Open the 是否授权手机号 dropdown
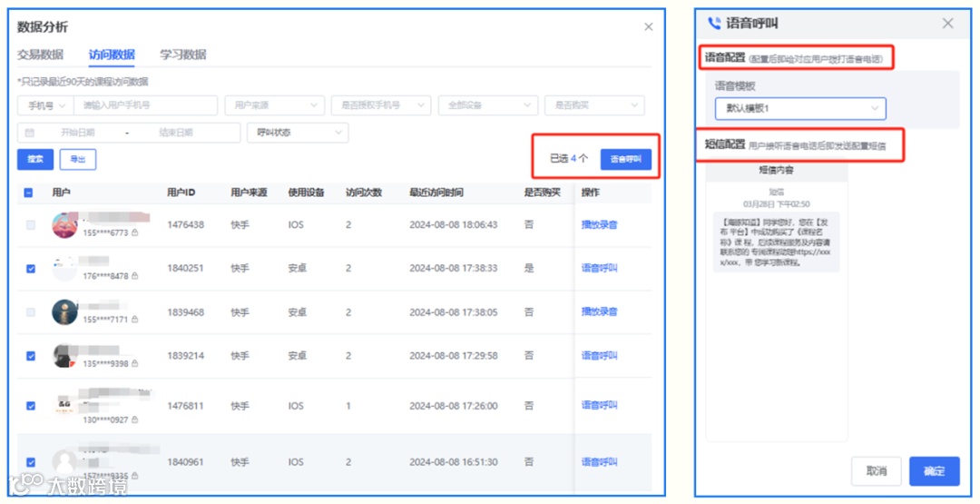The width and height of the screenshot is (980, 504). click(381, 105)
